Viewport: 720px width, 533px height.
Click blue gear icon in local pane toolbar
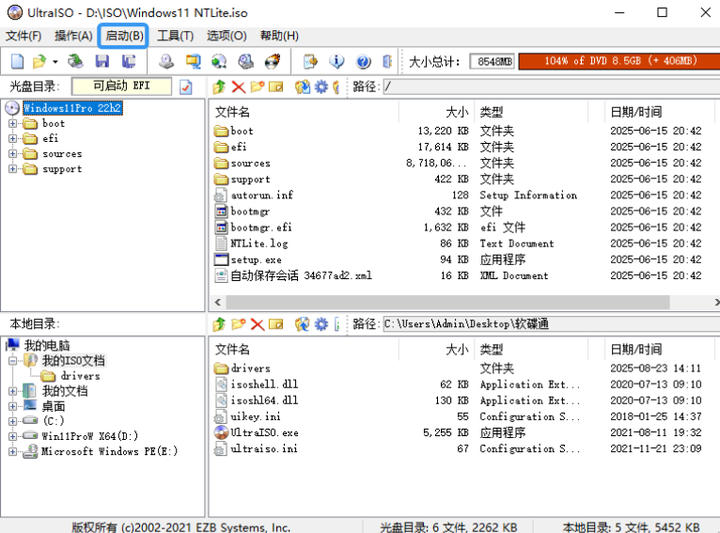321,324
